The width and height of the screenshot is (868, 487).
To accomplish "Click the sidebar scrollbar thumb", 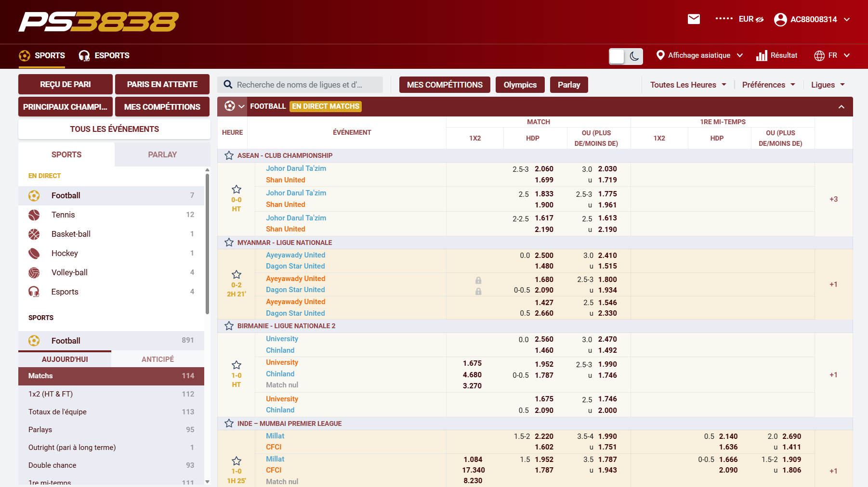I will [207, 243].
